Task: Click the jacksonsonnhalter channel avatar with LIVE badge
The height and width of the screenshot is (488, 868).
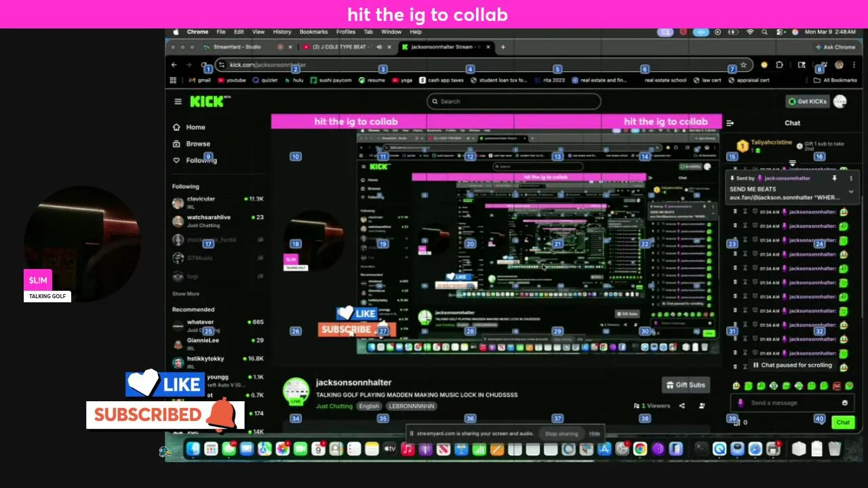Action: pos(296,392)
